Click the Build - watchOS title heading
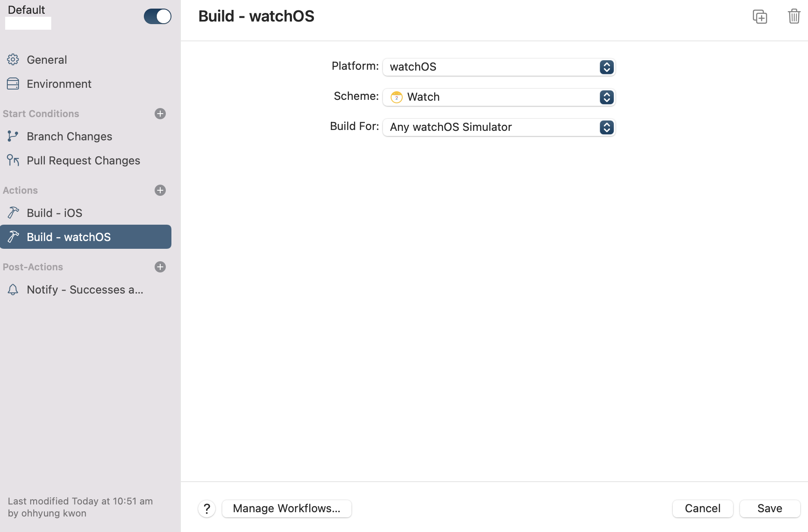Viewport: 808px width, 532px height. [256, 16]
